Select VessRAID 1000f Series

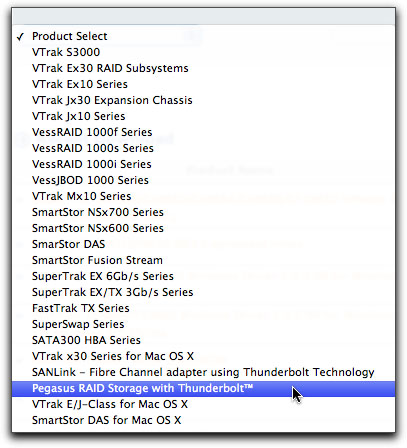pos(203,132)
